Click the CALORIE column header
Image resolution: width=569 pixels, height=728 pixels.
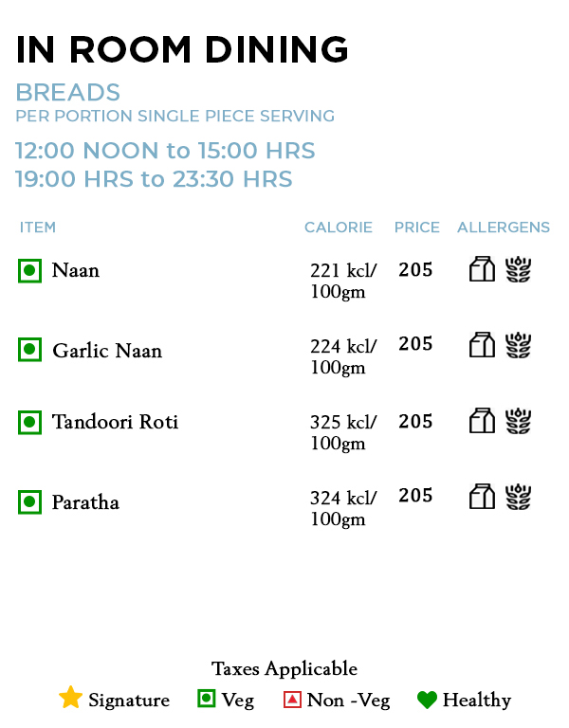339,227
